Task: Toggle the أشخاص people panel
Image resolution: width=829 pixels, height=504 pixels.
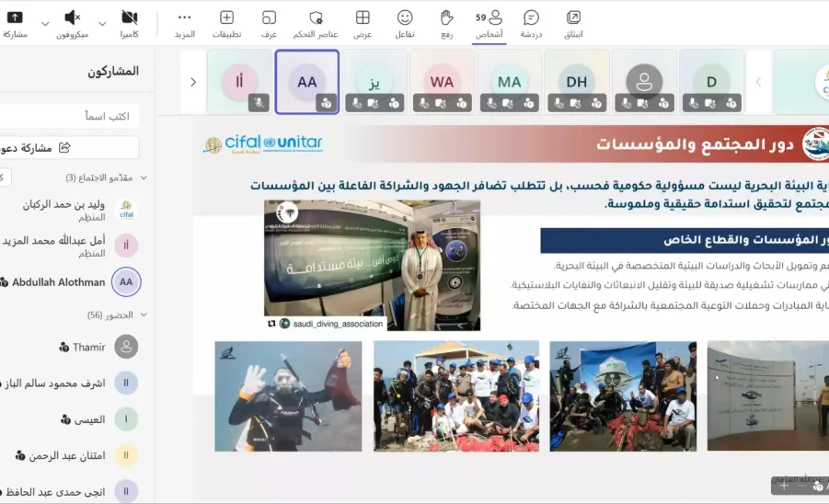Action: click(x=489, y=24)
